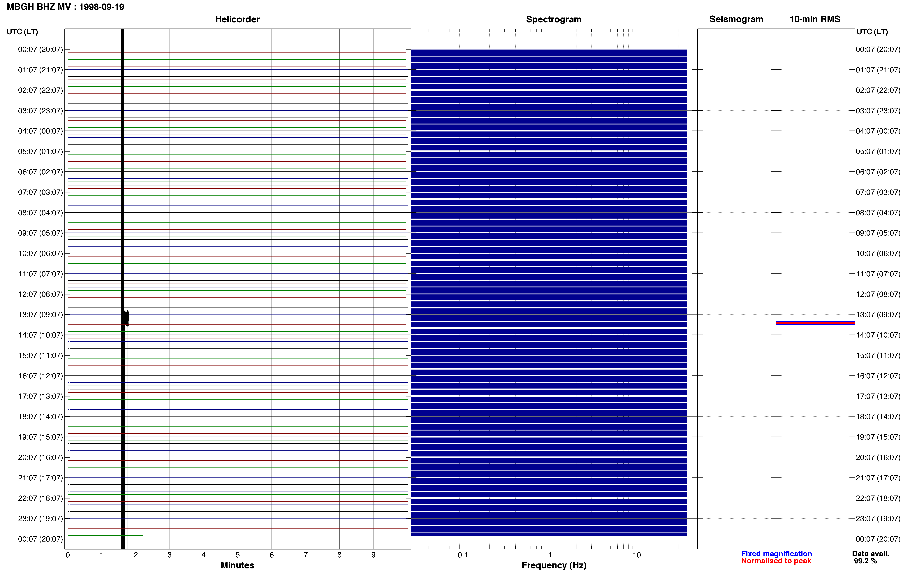The width and height of the screenshot is (924, 578).
Task: Select the 'Spectrogram' panel heading
Action: pyautogui.click(x=554, y=19)
